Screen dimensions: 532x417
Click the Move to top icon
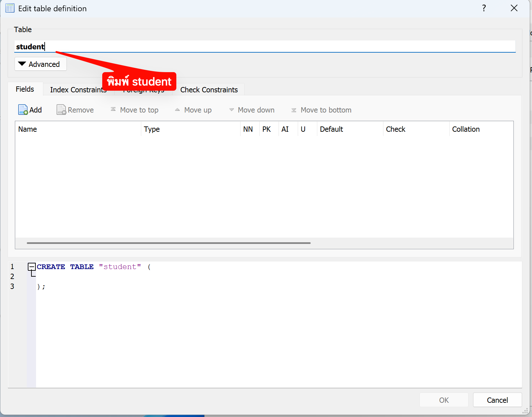click(x=113, y=110)
